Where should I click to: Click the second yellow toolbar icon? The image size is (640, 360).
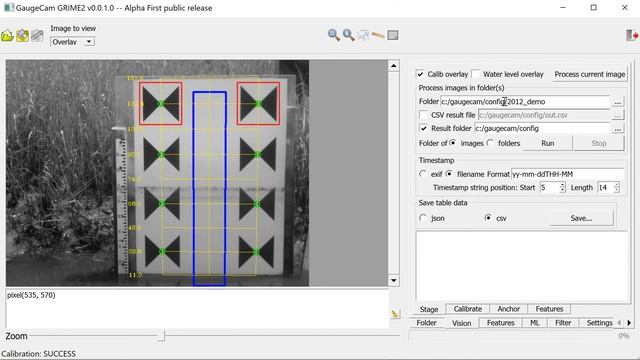pos(22,36)
